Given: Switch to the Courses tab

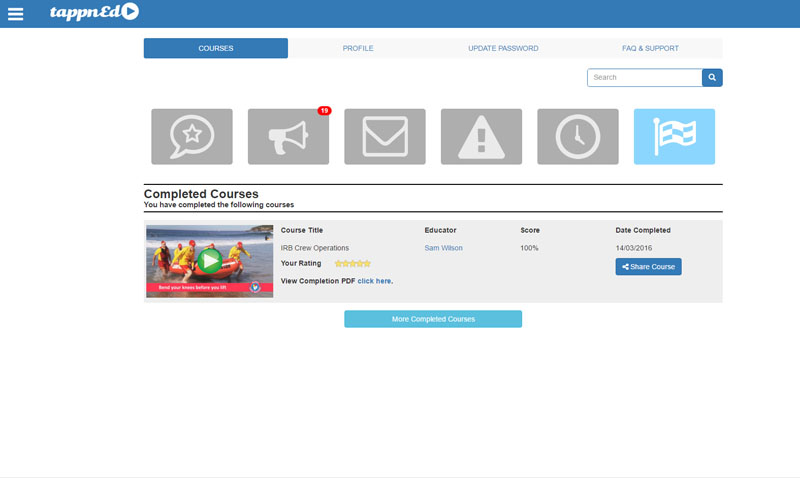Looking at the screenshot, I should pyautogui.click(x=216, y=48).
